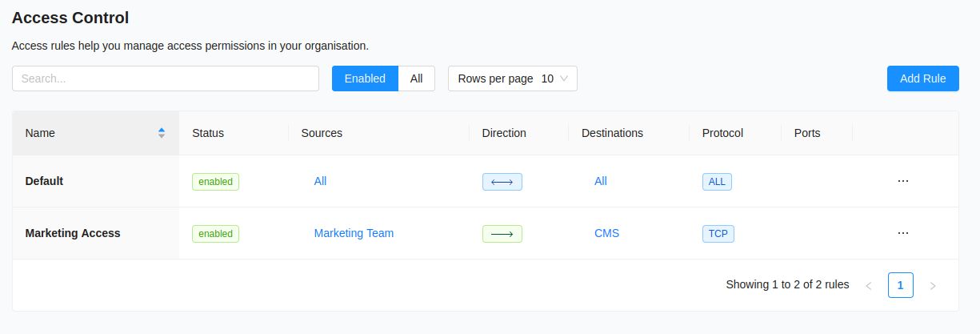Click the All source of Default rule
The width and height of the screenshot is (980, 334).
click(320, 181)
